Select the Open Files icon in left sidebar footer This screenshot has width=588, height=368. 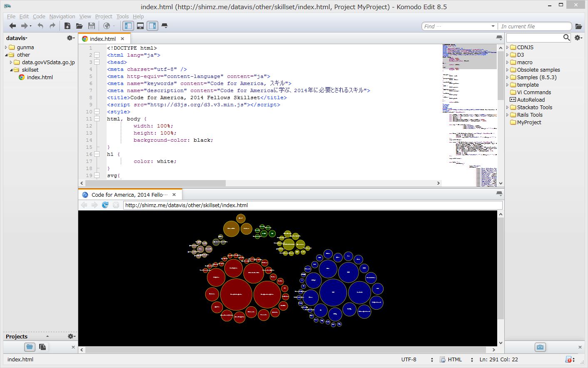point(42,347)
